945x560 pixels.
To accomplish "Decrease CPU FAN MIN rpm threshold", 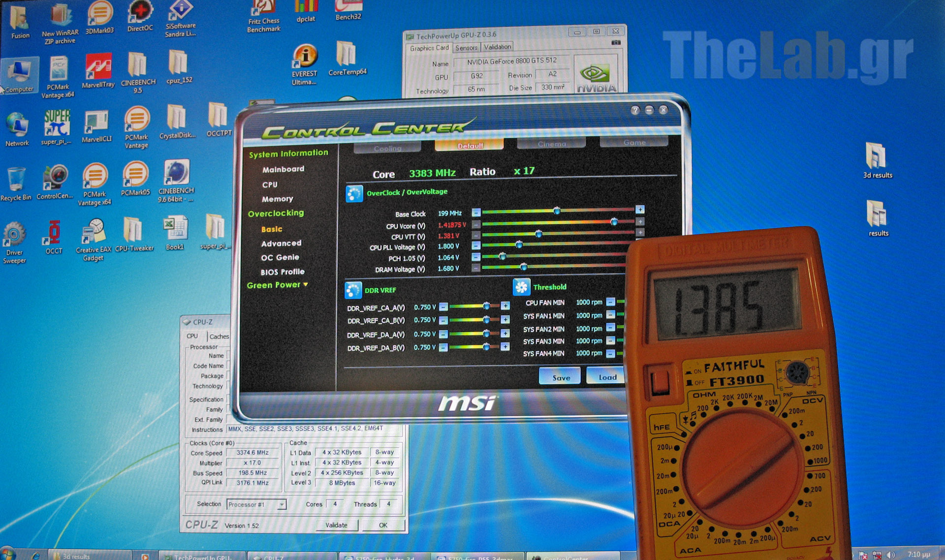I will tap(610, 302).
